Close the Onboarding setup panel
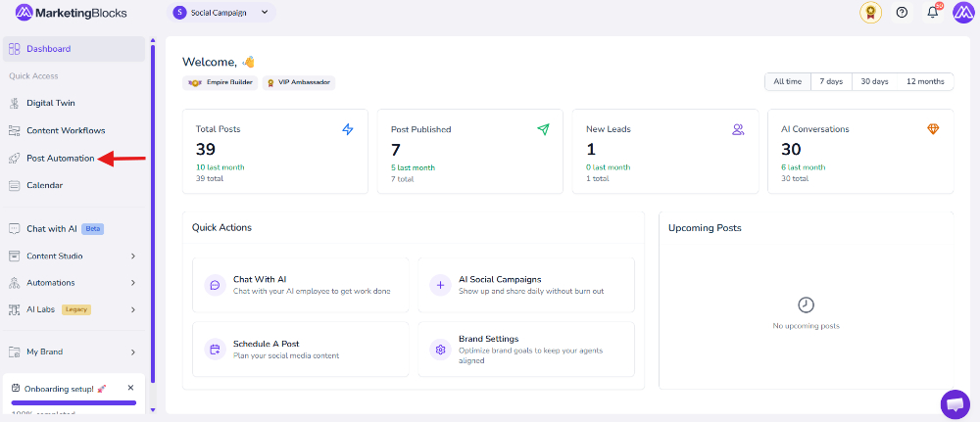This screenshot has width=980, height=422. [x=130, y=388]
